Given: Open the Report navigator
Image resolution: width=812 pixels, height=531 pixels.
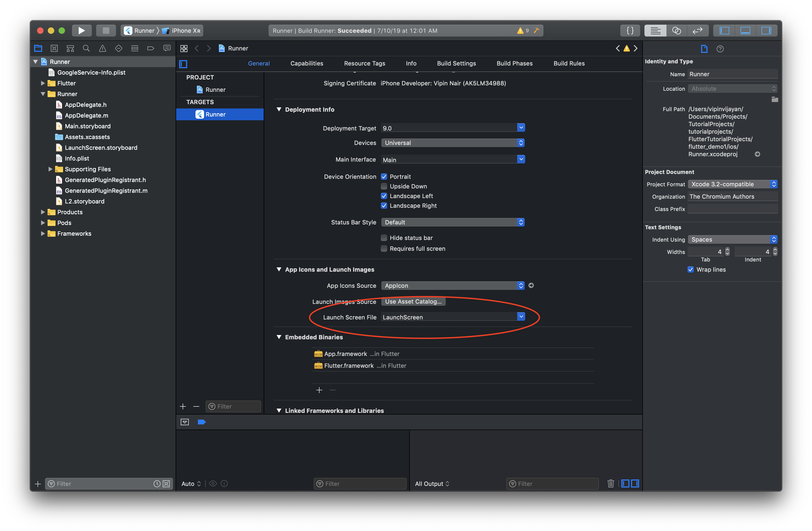Looking at the screenshot, I should (x=167, y=48).
